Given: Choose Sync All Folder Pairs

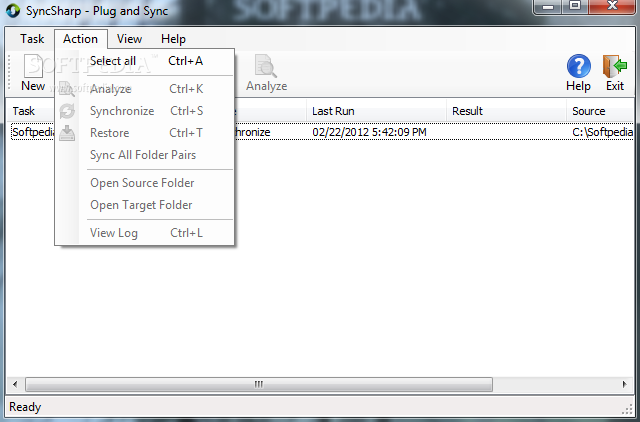Looking at the screenshot, I should tap(144, 155).
